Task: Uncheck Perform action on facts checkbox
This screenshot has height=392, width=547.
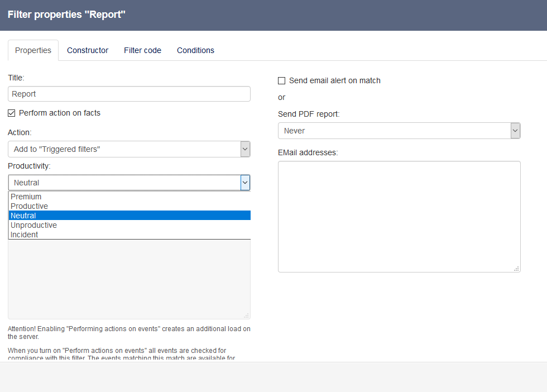Action: pyautogui.click(x=12, y=113)
